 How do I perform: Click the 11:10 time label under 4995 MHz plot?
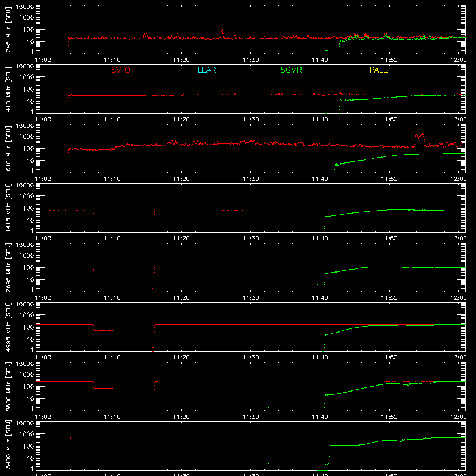tap(112, 358)
